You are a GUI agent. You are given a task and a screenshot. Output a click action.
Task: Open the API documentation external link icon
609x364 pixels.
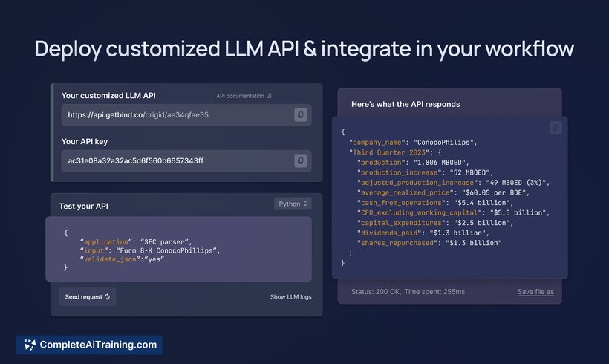pos(269,96)
